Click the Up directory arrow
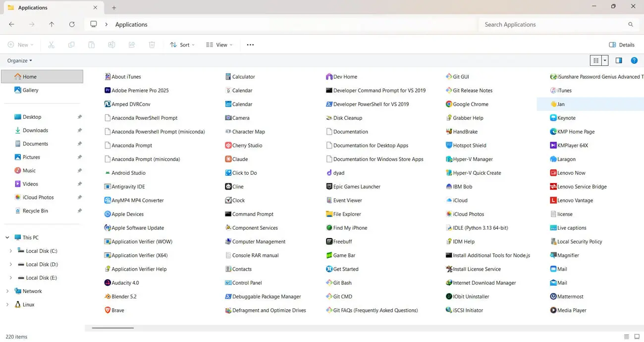 52,24
